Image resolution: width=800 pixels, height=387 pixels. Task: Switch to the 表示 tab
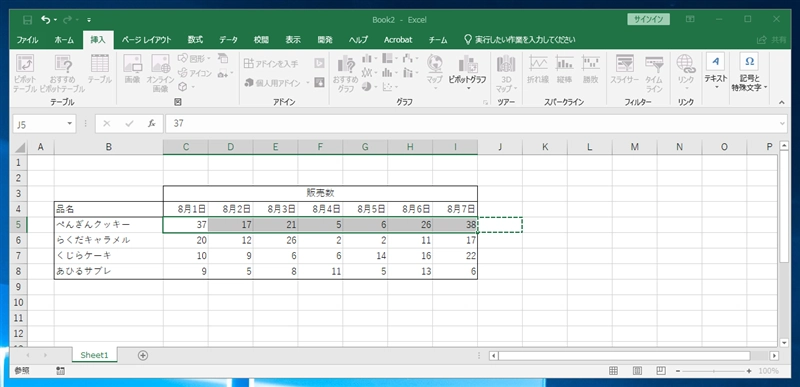(x=293, y=40)
